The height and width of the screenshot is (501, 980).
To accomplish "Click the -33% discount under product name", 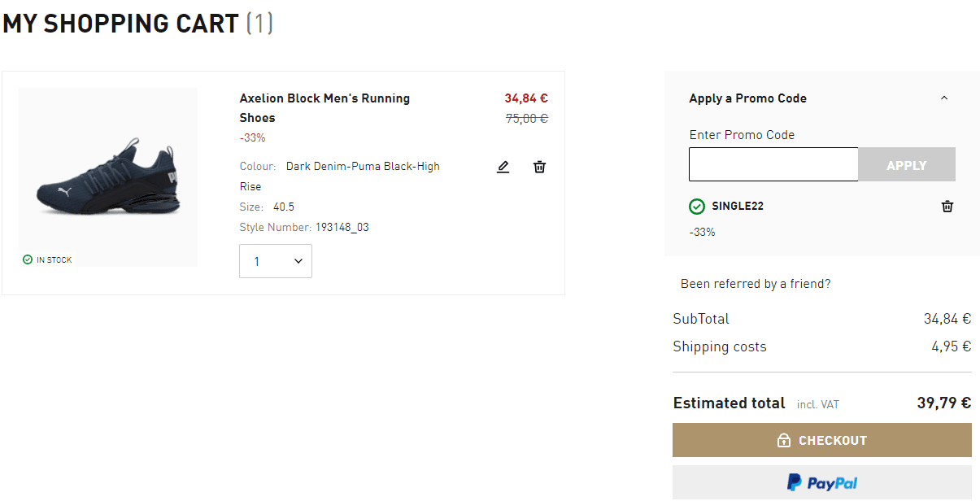I will click(252, 138).
